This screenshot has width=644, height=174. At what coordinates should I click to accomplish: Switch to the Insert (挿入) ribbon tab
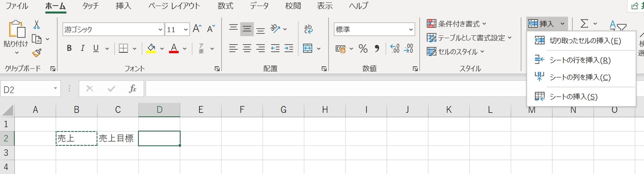123,6
